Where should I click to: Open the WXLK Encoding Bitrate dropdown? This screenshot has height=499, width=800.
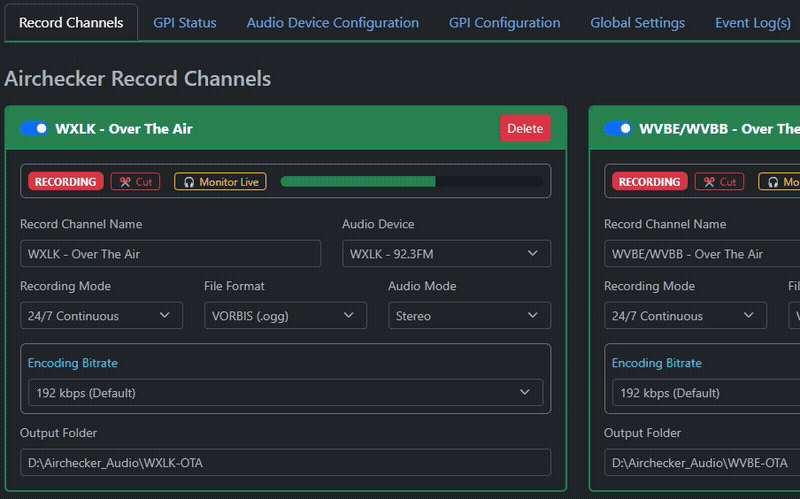click(286, 392)
